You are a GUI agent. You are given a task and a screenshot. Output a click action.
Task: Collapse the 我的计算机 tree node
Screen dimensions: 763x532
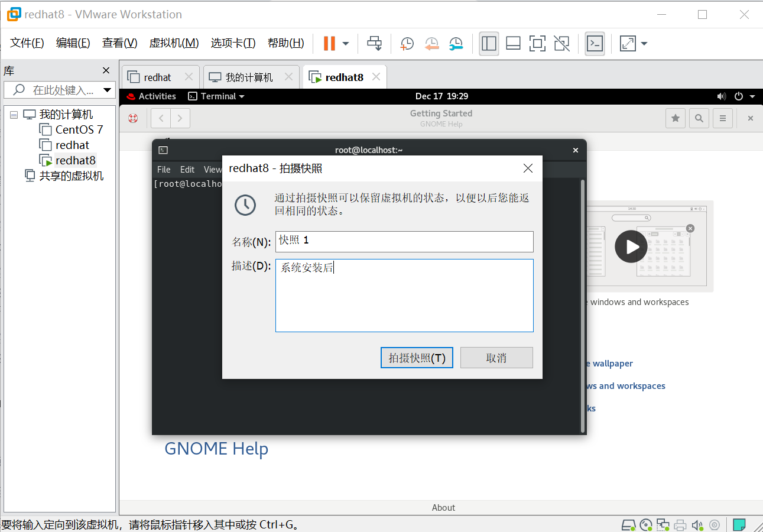(x=14, y=115)
